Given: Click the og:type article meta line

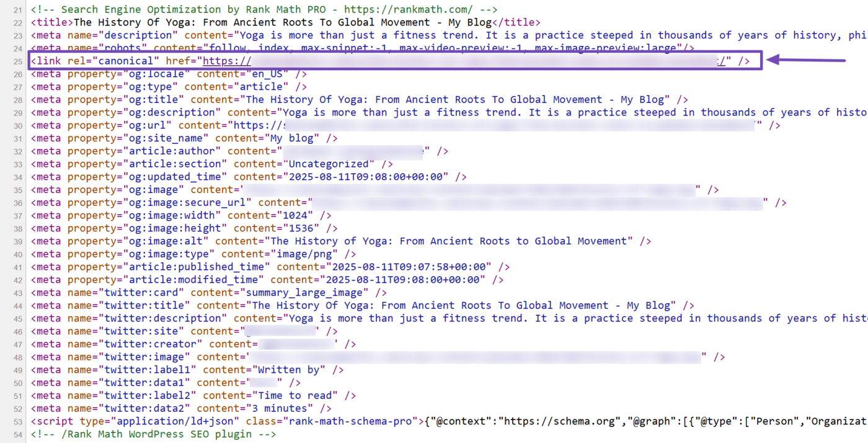Looking at the screenshot, I should [x=169, y=87].
